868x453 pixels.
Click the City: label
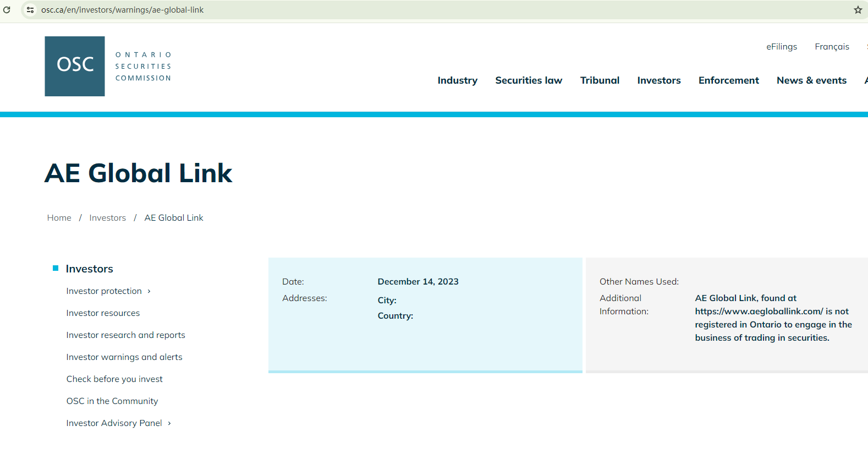click(387, 301)
